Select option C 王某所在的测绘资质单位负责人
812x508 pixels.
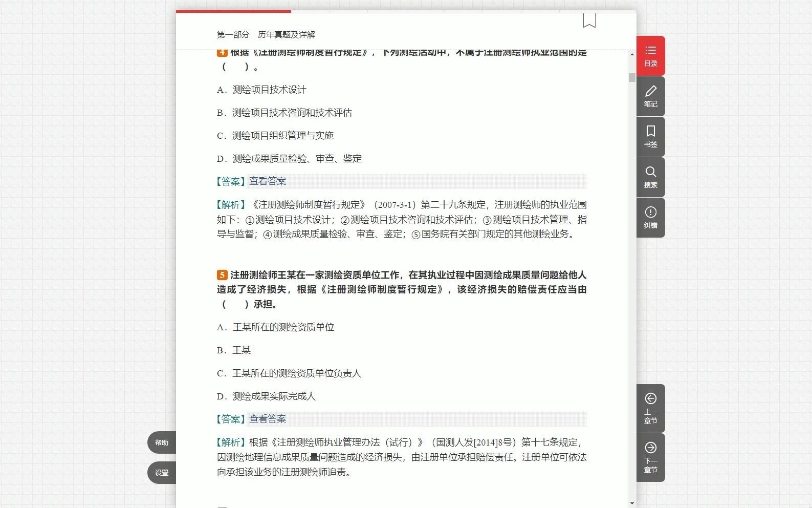[x=289, y=373]
